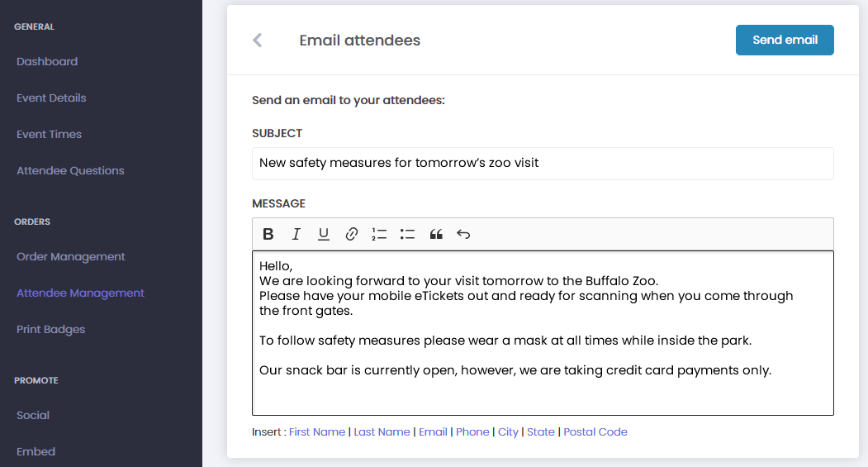Viewport: 868px width, 467px height.
Task: Open Order Management in sidebar
Action: [71, 256]
